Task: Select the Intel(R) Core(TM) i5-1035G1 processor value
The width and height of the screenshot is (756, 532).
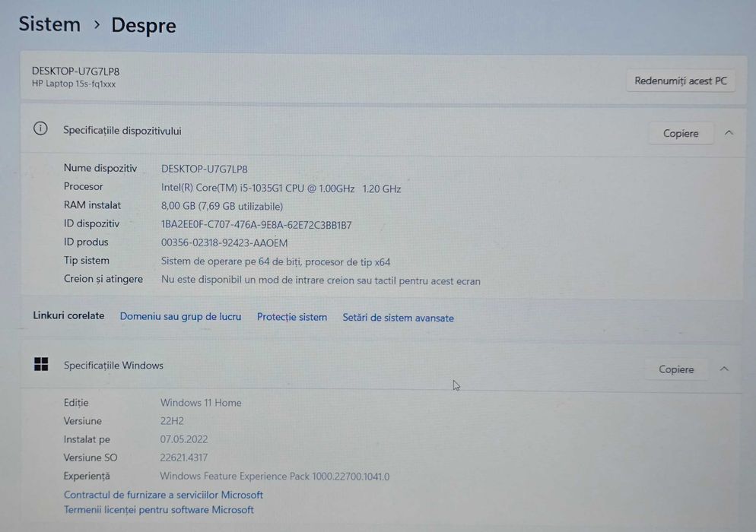Action: [x=281, y=188]
